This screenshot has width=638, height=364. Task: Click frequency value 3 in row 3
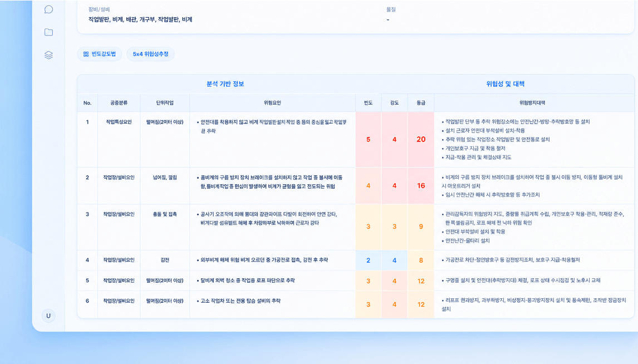(368, 227)
